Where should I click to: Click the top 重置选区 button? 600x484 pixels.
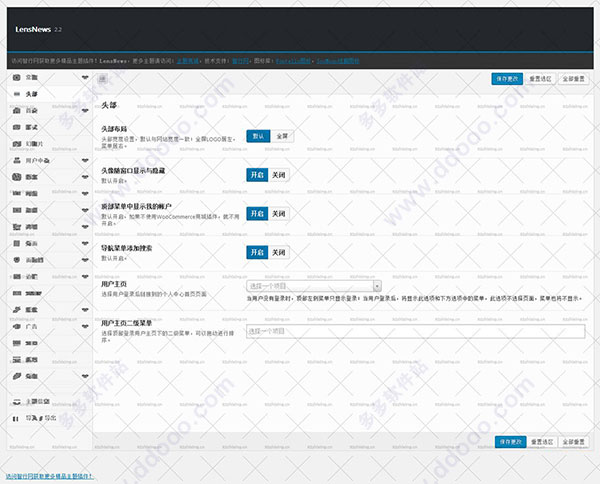click(540, 79)
